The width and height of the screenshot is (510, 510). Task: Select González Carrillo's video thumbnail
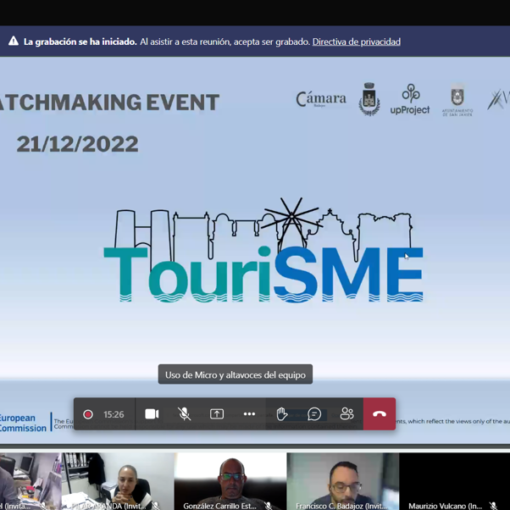pos(230,481)
